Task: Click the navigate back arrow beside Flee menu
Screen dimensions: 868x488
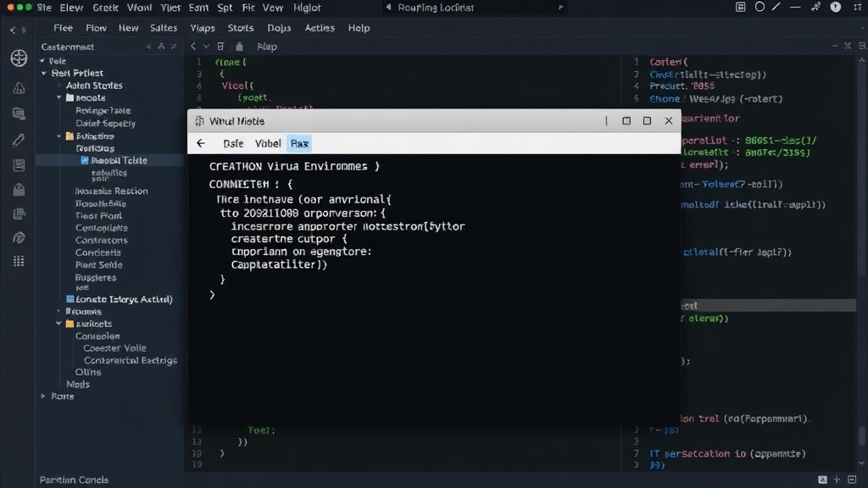Action: coord(12,30)
